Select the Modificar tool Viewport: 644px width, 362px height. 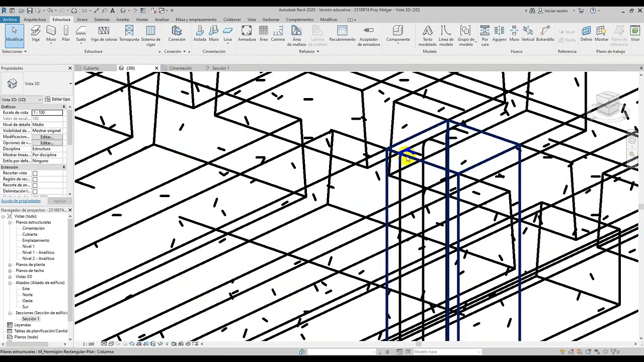click(x=14, y=35)
